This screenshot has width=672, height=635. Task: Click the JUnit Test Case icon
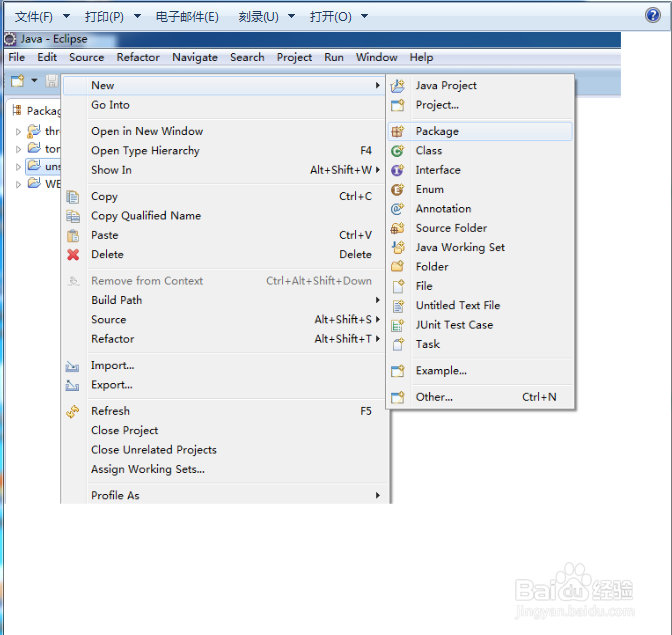click(x=398, y=325)
